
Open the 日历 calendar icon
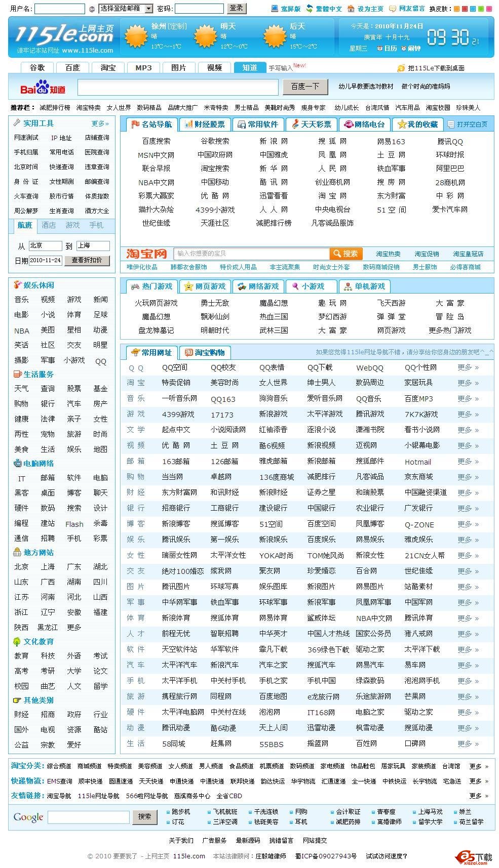pyautogui.click(x=380, y=48)
